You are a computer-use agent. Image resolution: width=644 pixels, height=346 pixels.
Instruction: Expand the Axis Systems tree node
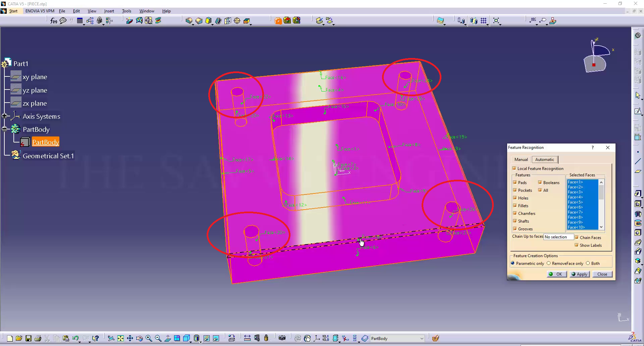(x=4, y=116)
